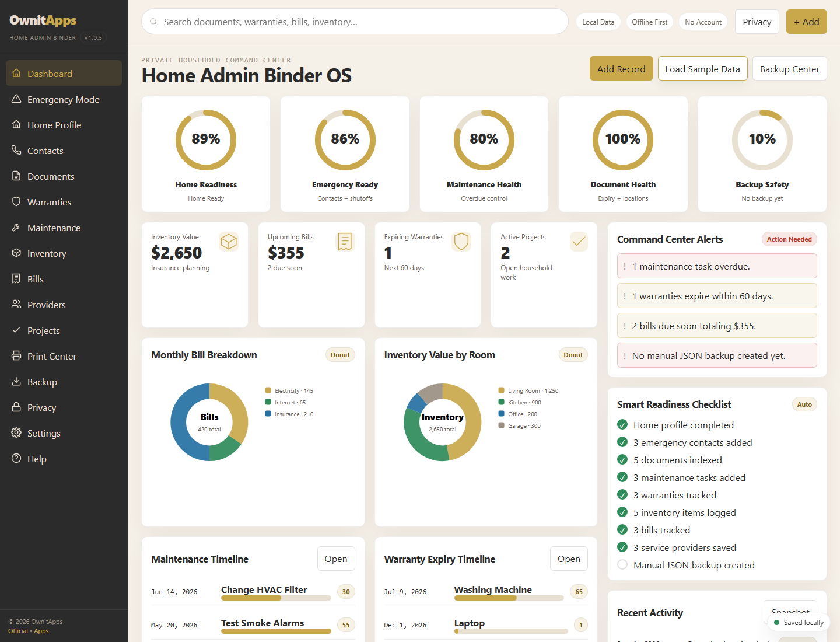Image resolution: width=840 pixels, height=642 pixels.
Task: Open the Documents sidebar section
Action: pos(64,176)
